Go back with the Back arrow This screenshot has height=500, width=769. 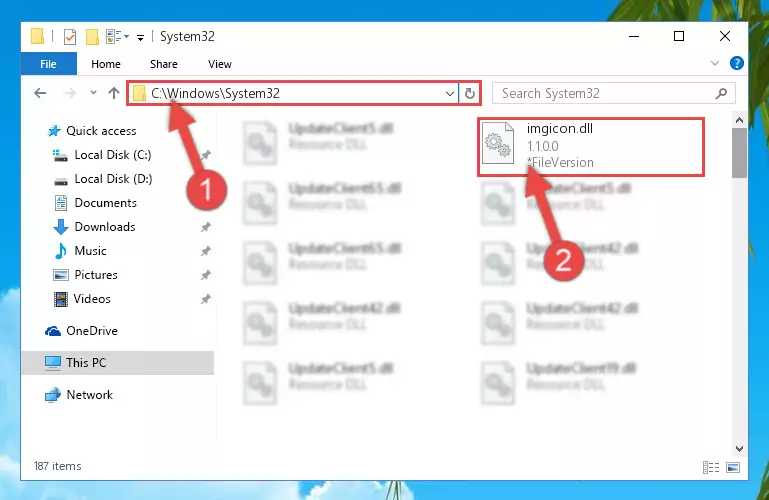(40, 93)
